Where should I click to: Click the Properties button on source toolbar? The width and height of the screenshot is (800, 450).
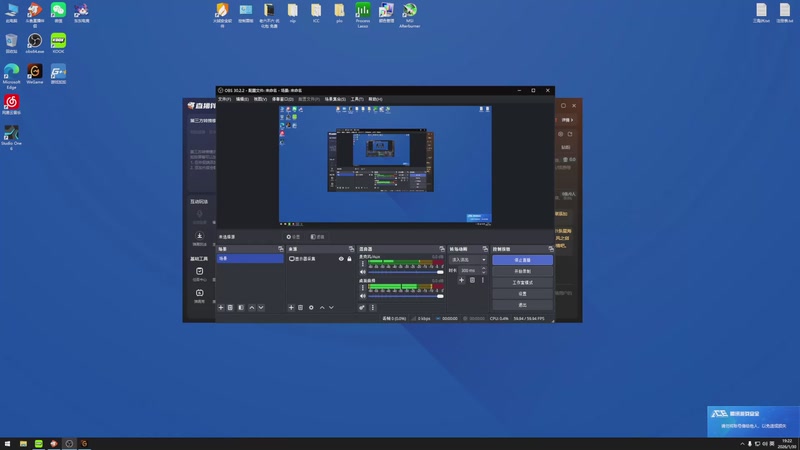(x=293, y=237)
